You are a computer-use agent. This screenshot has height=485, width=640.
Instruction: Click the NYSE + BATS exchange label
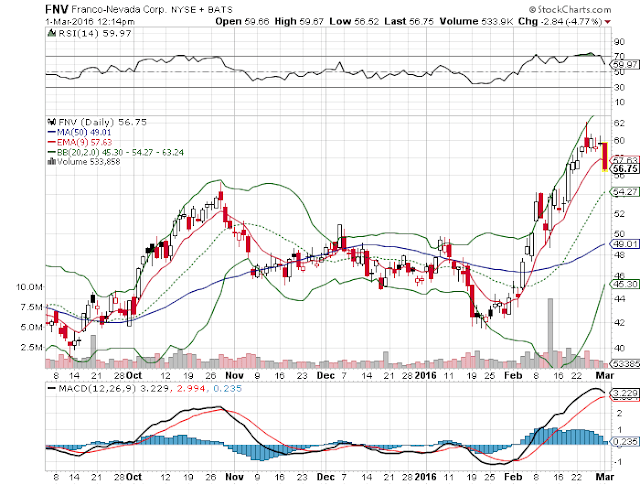point(202,10)
